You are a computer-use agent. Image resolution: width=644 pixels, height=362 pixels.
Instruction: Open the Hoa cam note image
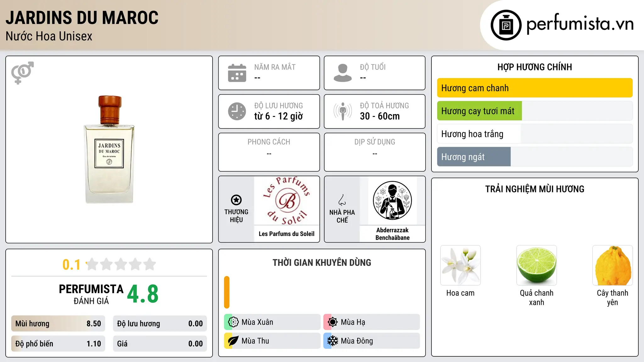(460, 265)
